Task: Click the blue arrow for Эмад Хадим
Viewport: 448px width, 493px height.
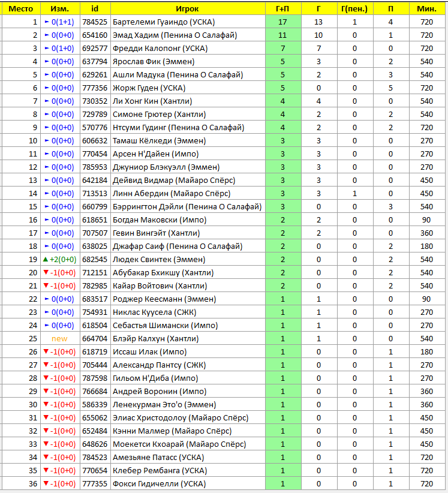Action: click(47, 35)
